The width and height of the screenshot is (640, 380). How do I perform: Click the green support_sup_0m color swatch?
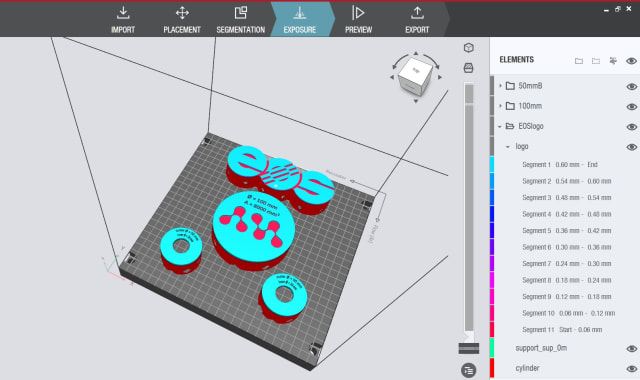[x=492, y=348]
